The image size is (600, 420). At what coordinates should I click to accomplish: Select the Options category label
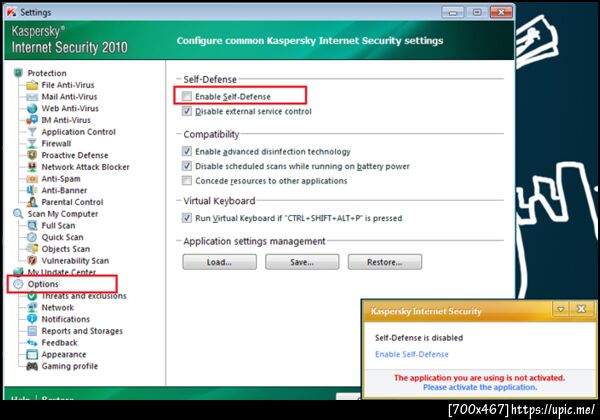click(43, 284)
